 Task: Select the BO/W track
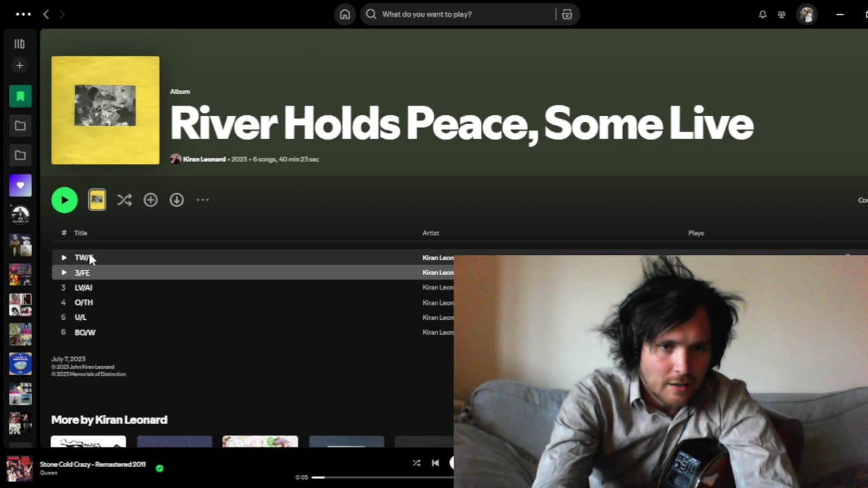click(85, 332)
